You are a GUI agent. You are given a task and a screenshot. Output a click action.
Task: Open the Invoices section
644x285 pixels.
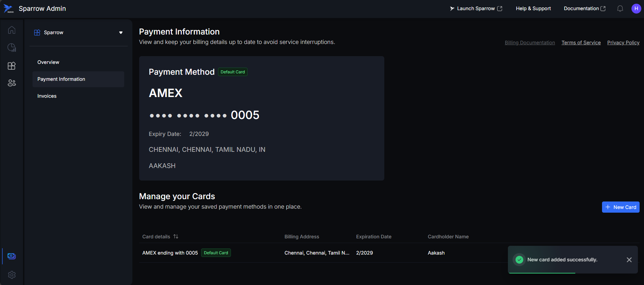(x=47, y=96)
